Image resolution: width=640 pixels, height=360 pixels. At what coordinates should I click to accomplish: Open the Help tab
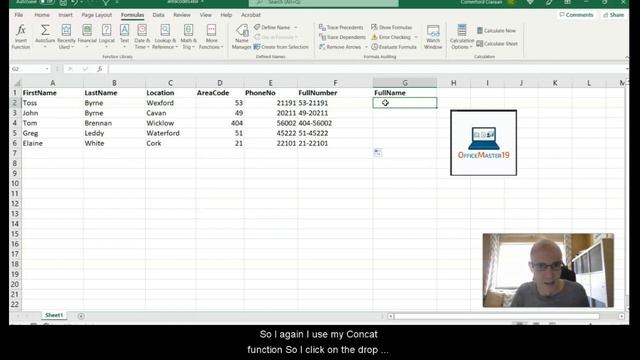(x=226, y=15)
